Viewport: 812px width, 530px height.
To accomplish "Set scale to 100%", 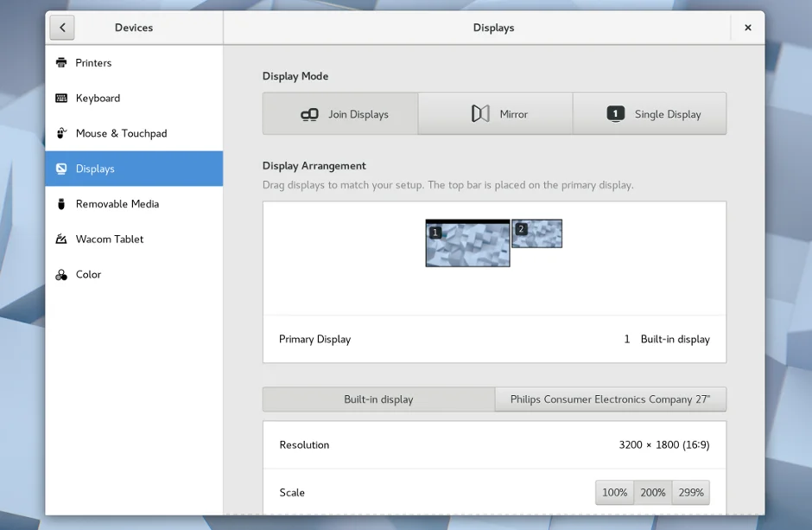I will (x=614, y=493).
